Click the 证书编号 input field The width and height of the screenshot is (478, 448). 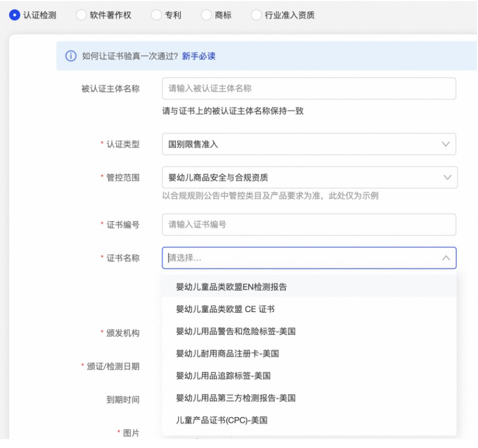[308, 225]
